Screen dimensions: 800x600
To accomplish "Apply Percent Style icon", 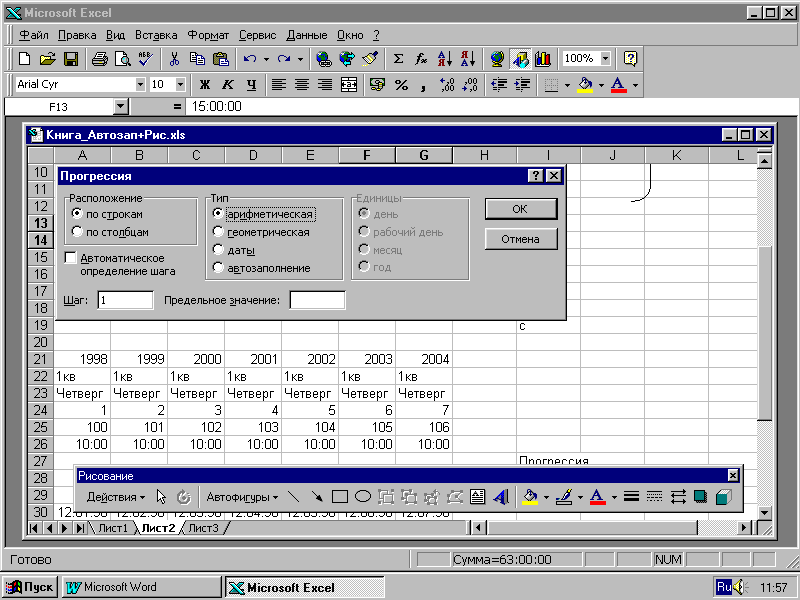I will click(x=402, y=85).
